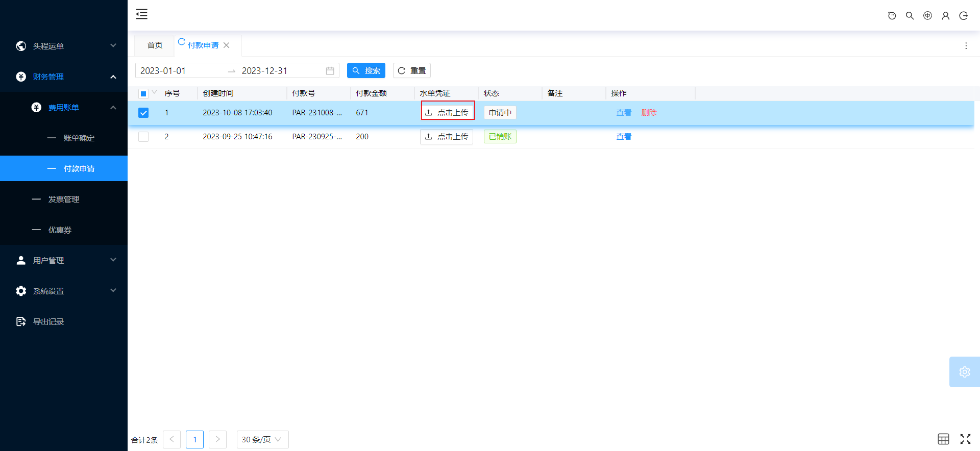
Task: Click the 用户管理 person icon
Action: pos(21,260)
